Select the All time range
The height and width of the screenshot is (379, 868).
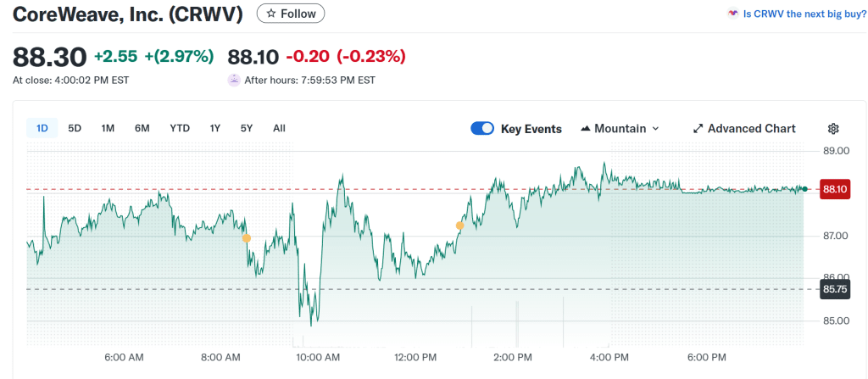pos(279,128)
